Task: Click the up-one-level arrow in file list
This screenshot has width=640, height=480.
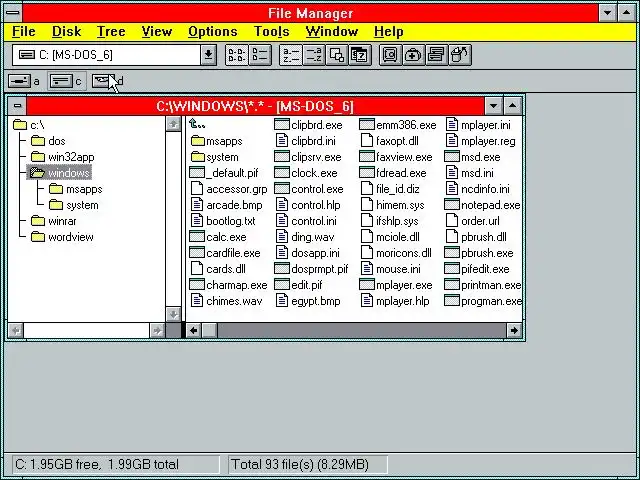Action: (197, 124)
